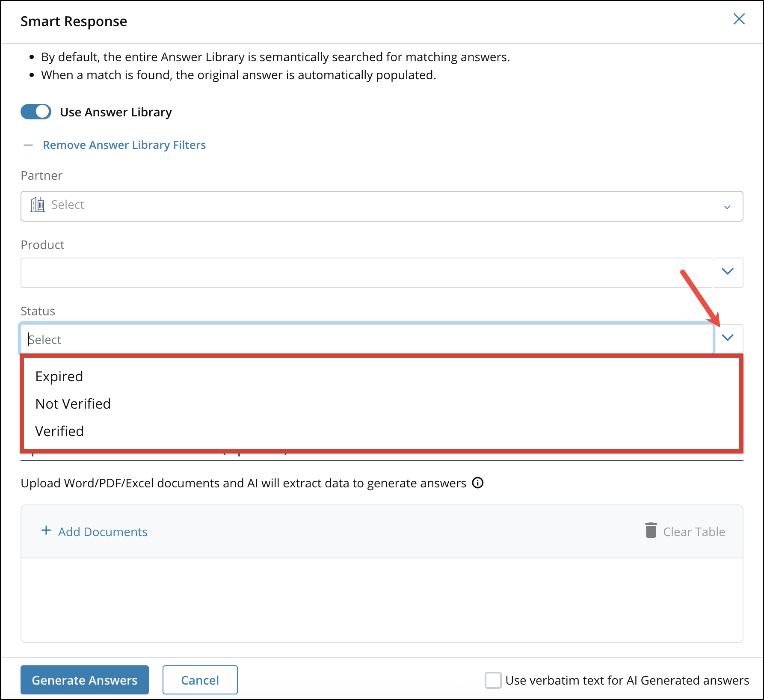
Task: Click the building icon in the Partner field
Action: [38, 205]
